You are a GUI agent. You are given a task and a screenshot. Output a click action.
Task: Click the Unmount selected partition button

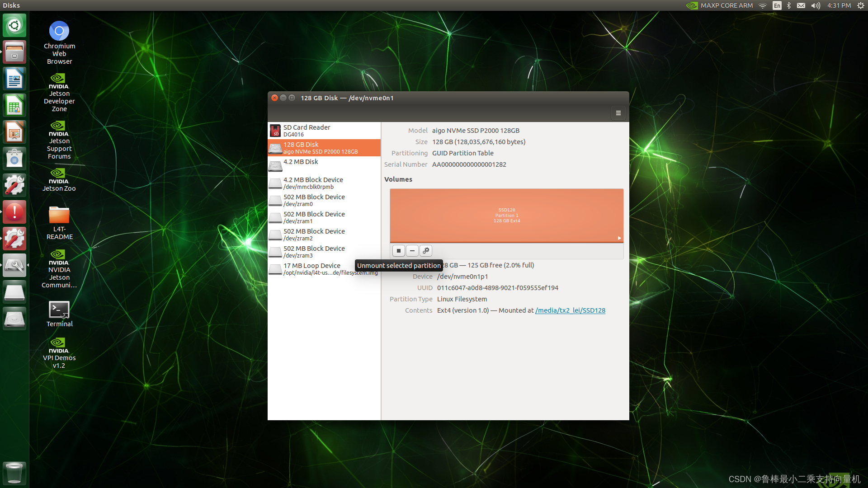click(398, 250)
